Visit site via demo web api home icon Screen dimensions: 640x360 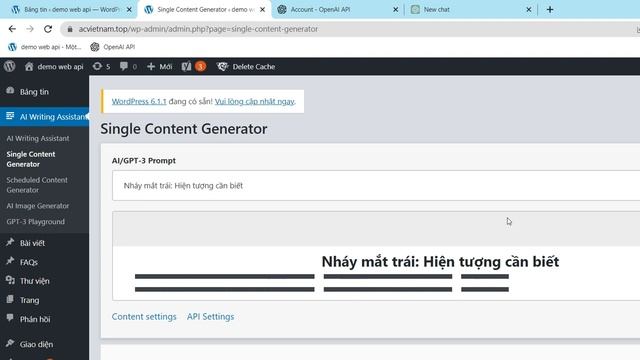coord(54,67)
